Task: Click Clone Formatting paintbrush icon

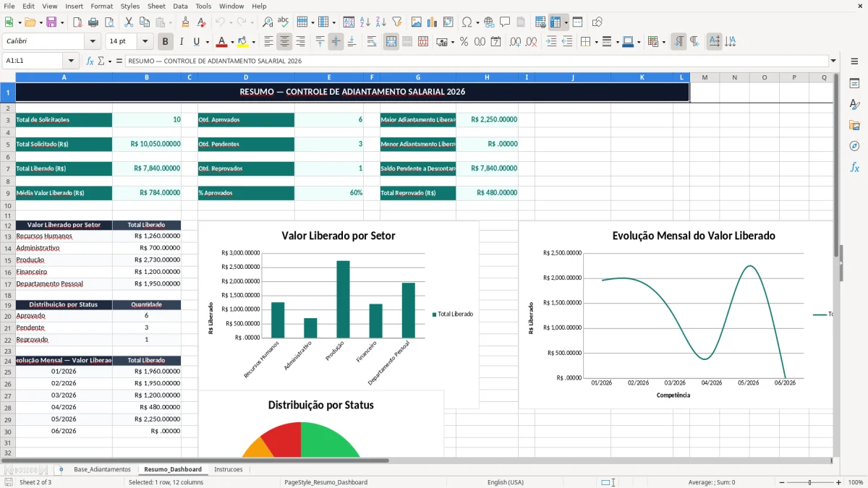Action: [x=185, y=22]
